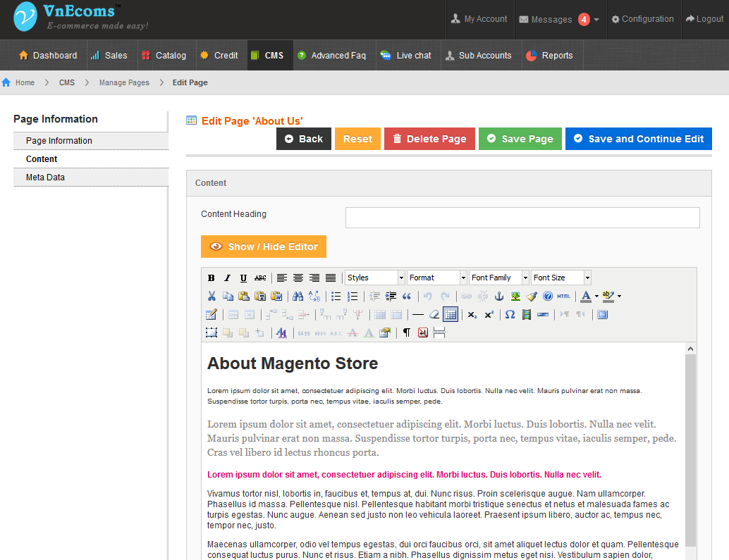Toggle italic formatting in the editor
729x560 pixels.
(x=227, y=278)
